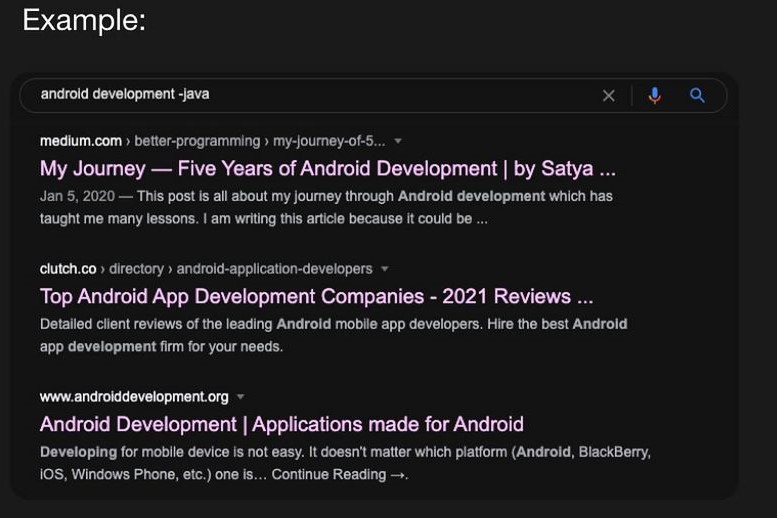Open 'My Journey — Five Years of Android Development' result
The image size is (777, 518).
click(328, 169)
